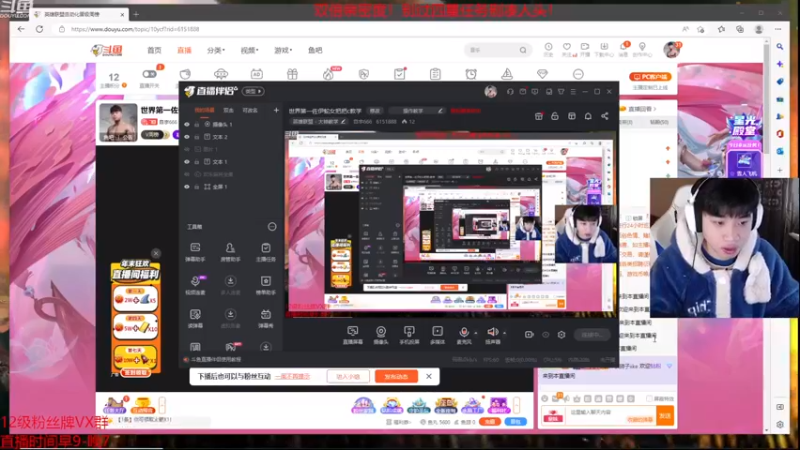Click the diamond icon on Douyu toolbar

(542, 74)
